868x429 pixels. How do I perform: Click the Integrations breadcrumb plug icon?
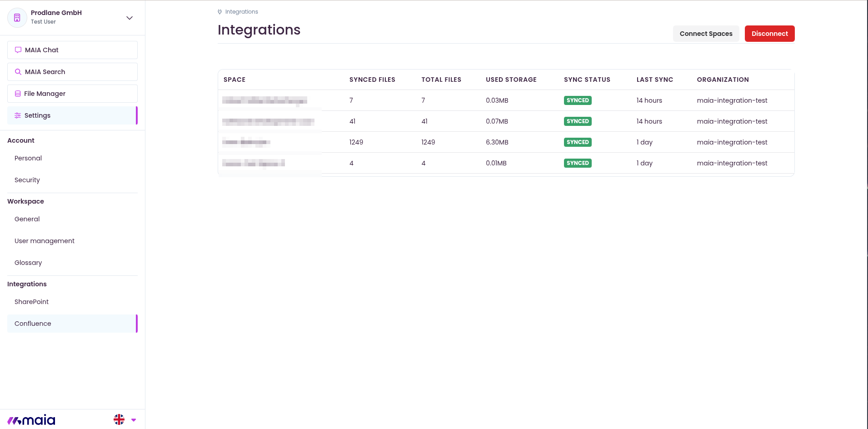pos(220,12)
